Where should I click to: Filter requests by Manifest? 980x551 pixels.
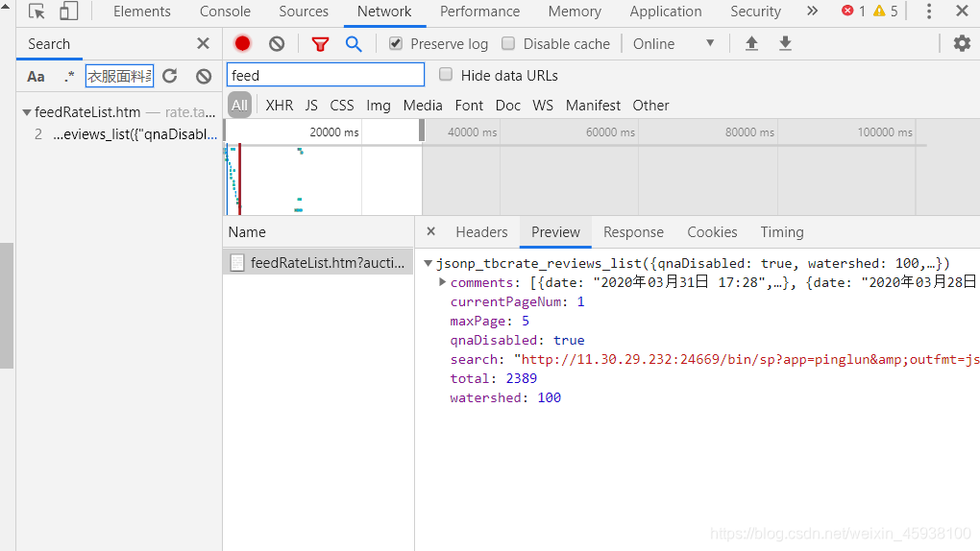593,105
